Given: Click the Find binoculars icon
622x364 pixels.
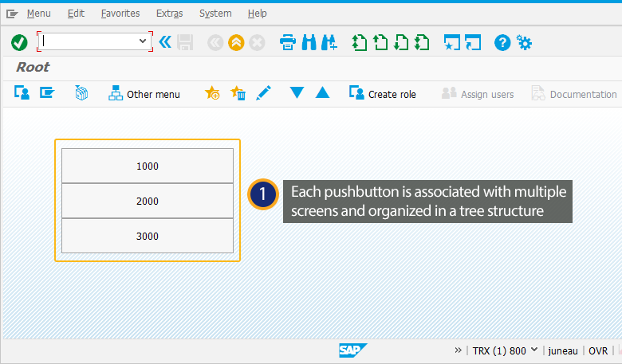Looking at the screenshot, I should click(309, 42).
